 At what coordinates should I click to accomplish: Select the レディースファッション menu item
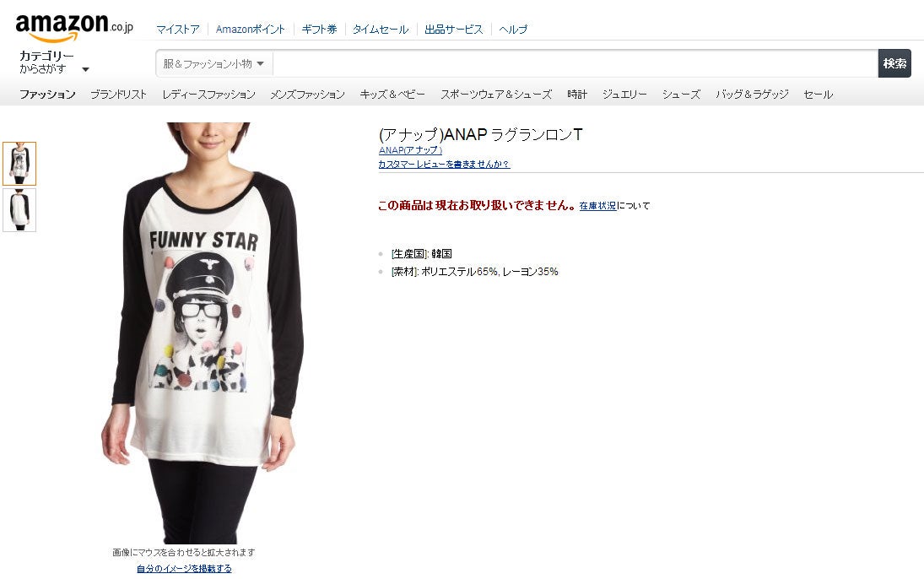click(x=209, y=95)
